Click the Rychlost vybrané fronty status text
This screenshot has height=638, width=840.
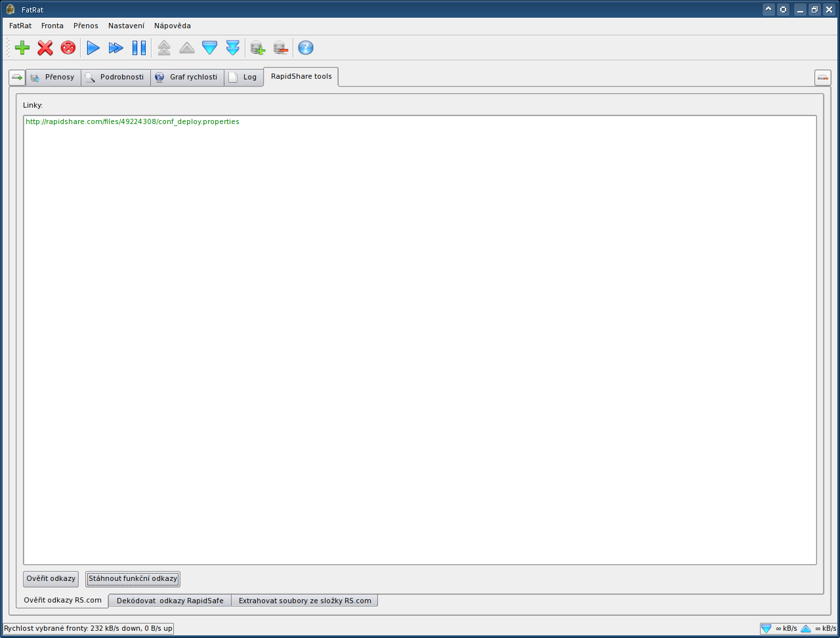point(89,629)
